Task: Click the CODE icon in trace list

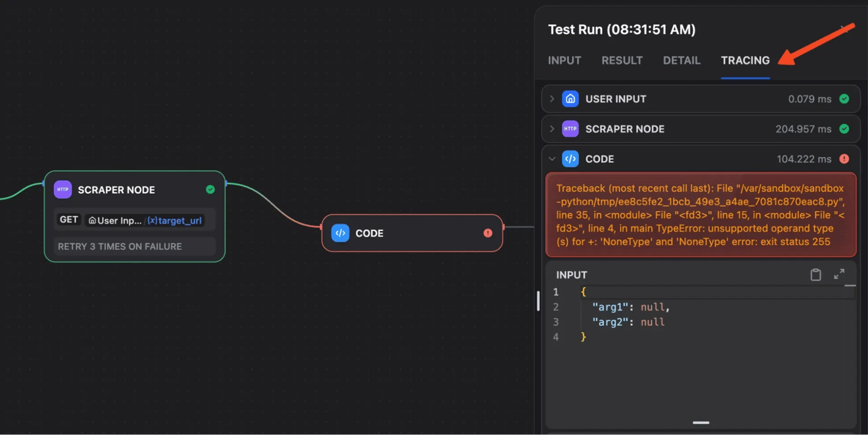Action: (x=570, y=159)
